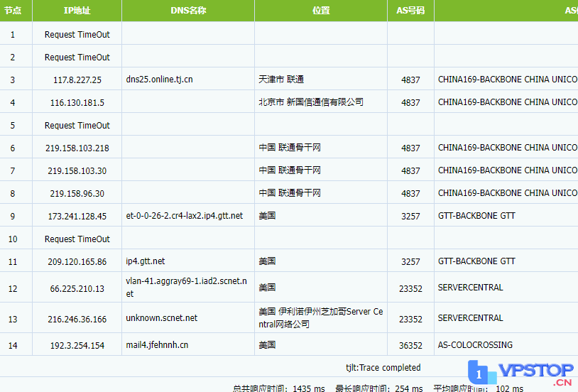
Task: Click the DNS名称 column header
Action: (188, 11)
